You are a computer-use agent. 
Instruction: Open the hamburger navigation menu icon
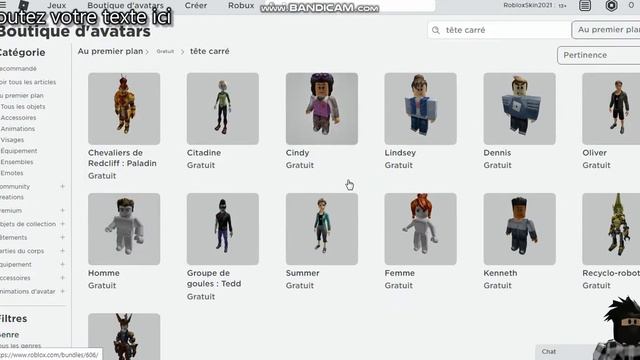point(3,5)
